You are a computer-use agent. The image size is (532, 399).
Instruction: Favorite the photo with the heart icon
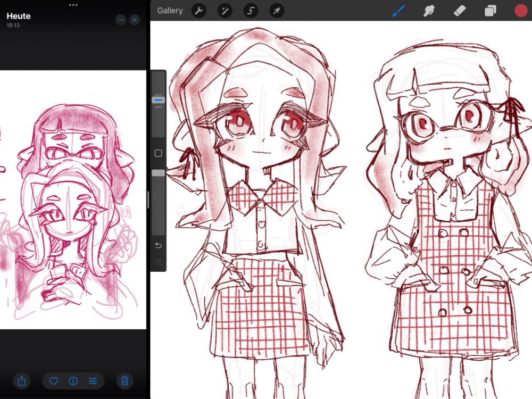[x=53, y=381]
